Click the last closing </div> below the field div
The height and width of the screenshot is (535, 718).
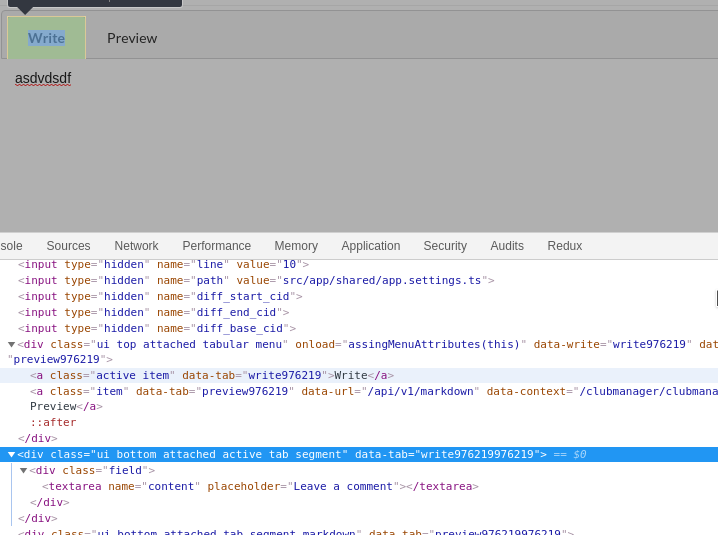coord(38,519)
